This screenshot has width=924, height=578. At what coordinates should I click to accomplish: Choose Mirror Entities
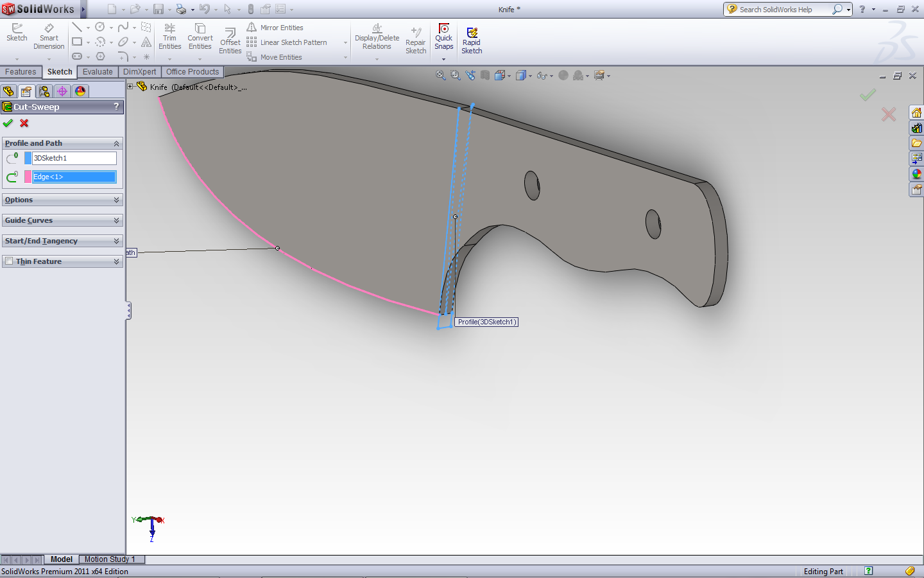275,28
